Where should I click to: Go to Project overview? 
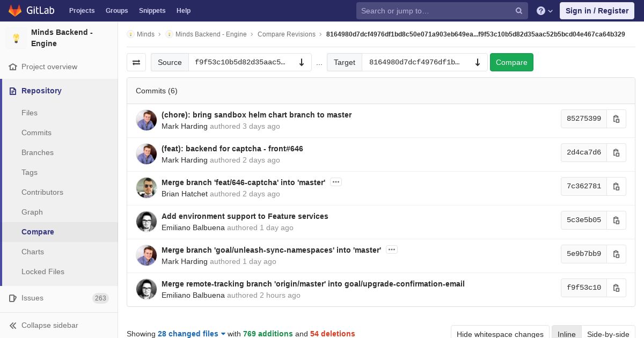[x=49, y=67]
